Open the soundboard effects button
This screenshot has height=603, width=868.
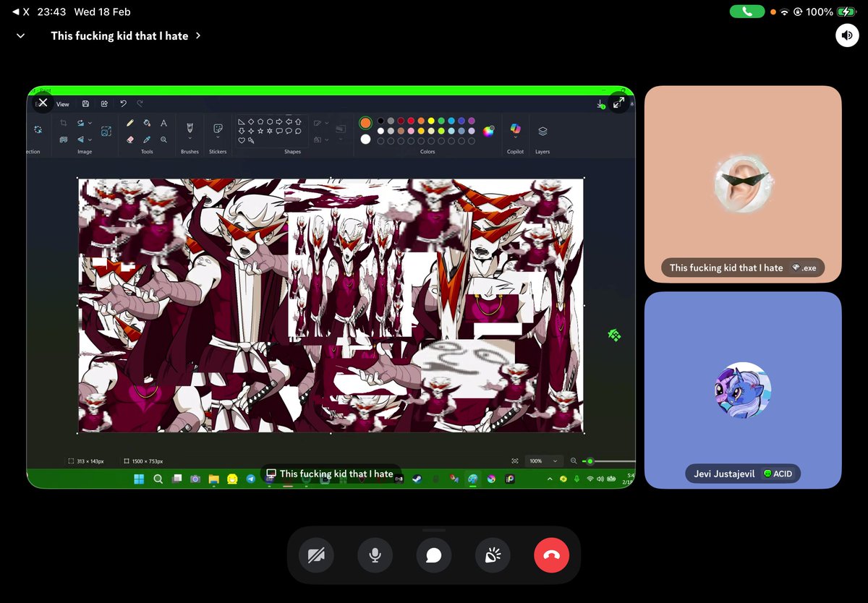pos(493,555)
